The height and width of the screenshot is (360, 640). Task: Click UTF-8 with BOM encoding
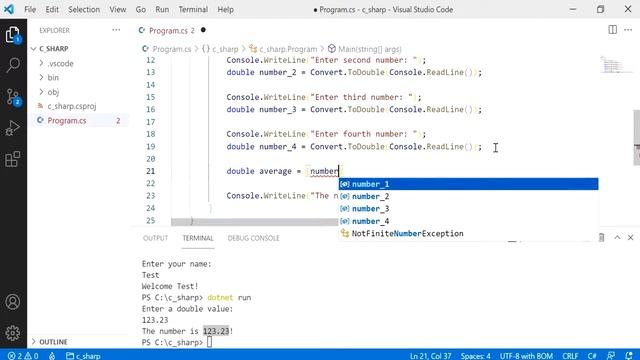(x=526, y=356)
